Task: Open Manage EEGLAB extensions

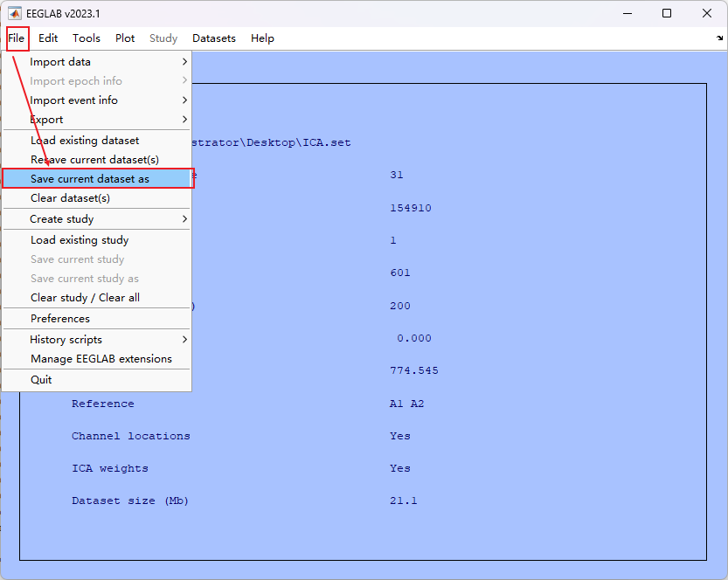Action: click(x=97, y=359)
